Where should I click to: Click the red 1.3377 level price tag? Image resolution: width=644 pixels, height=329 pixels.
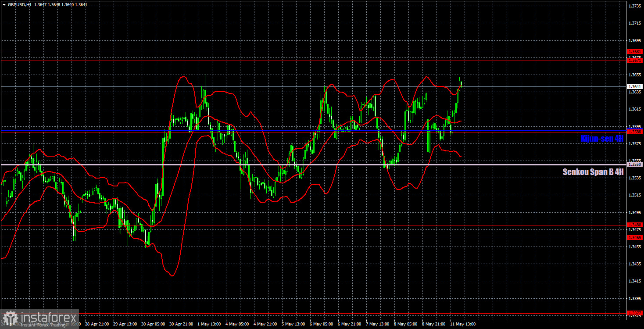point(634,313)
